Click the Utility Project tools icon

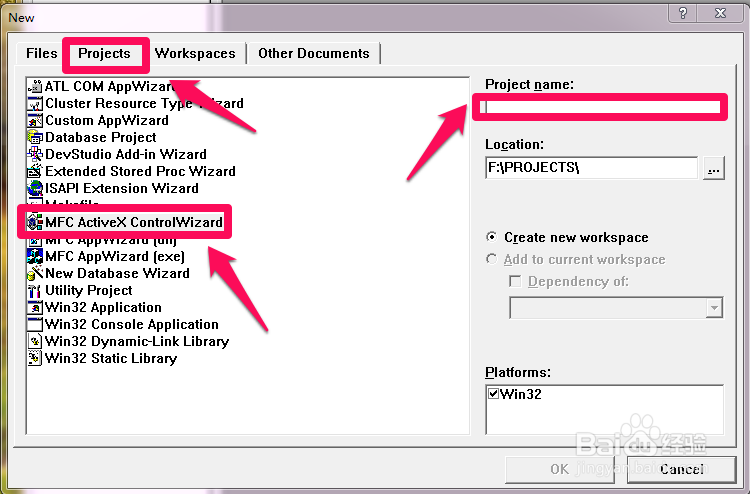[35, 291]
